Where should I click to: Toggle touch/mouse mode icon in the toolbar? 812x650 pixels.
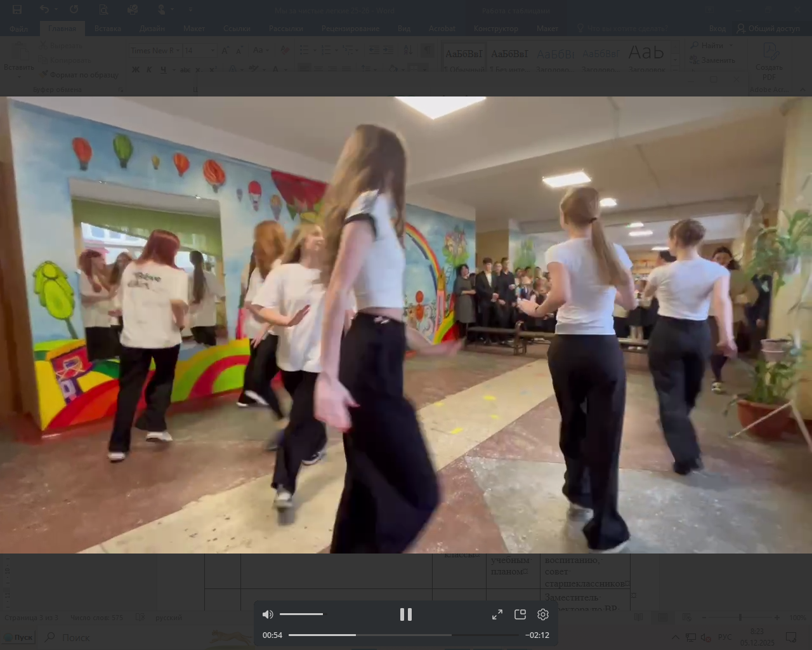[161, 10]
